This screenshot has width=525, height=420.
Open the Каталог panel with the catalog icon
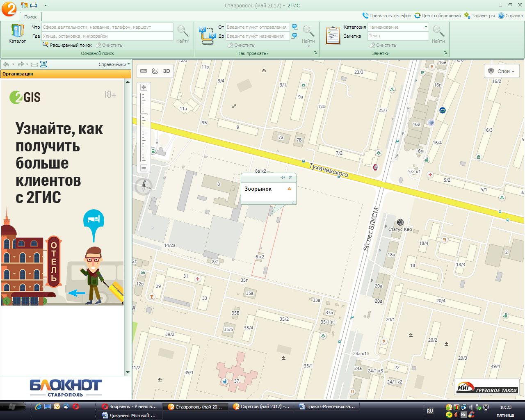coord(17,33)
